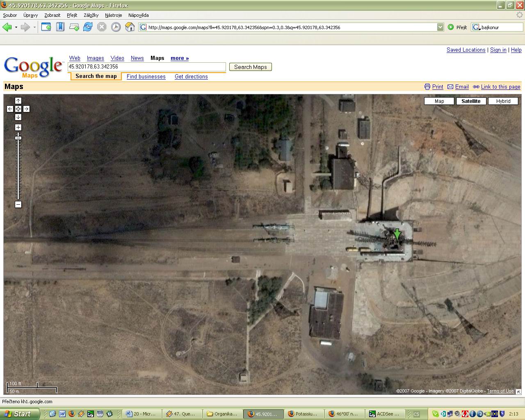Open the Bookmarks sidebar icon
The height and width of the screenshot is (420, 525).
(60, 27)
